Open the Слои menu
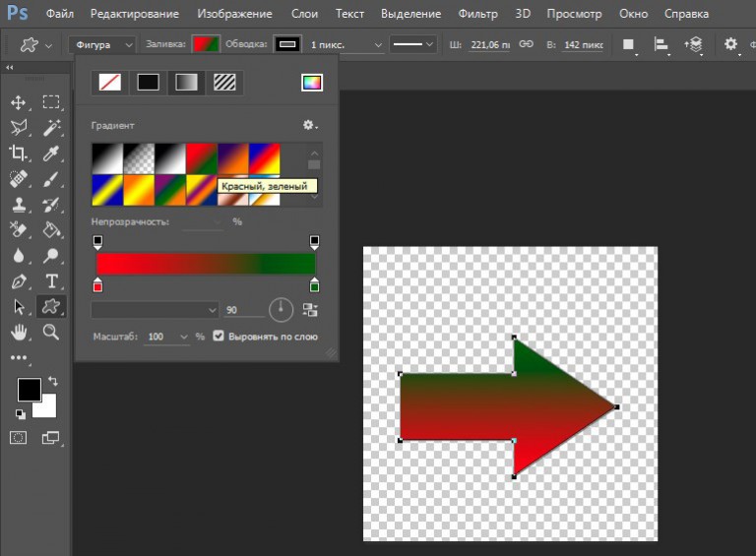The width and height of the screenshot is (756, 556). coord(304,14)
